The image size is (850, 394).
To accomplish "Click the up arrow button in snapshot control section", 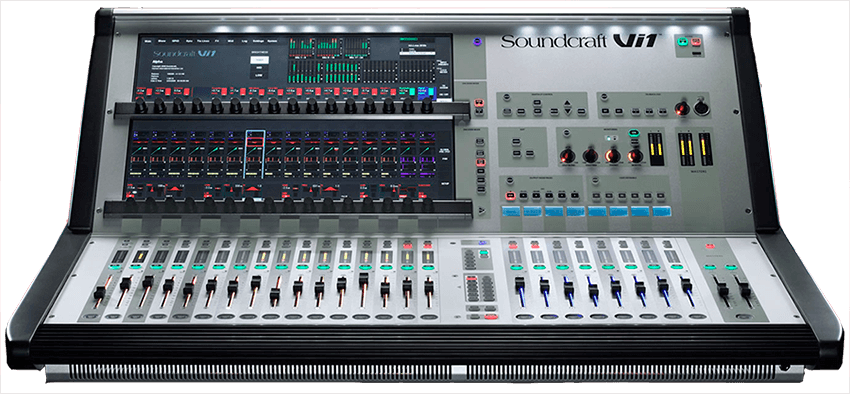I will [x=568, y=102].
